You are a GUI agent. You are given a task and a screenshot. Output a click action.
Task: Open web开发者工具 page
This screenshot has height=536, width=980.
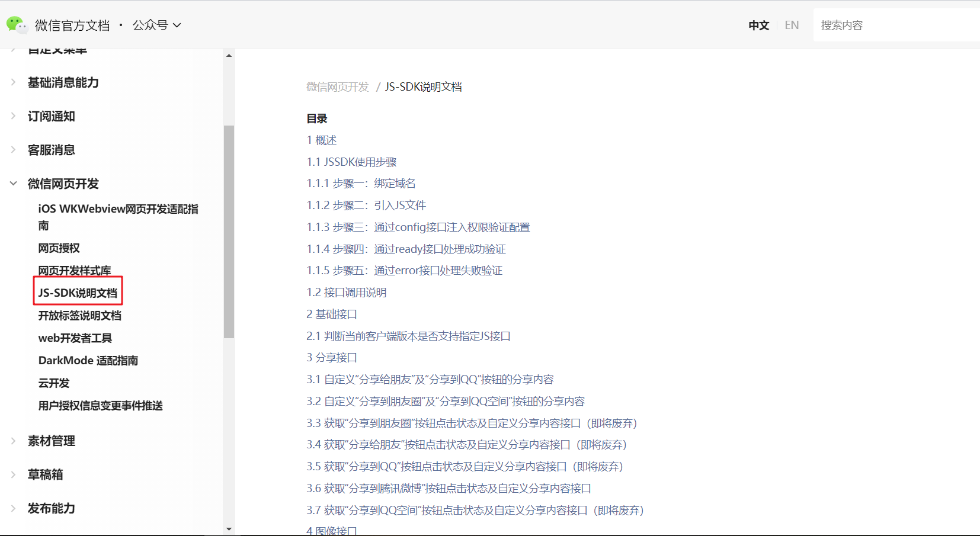75,338
